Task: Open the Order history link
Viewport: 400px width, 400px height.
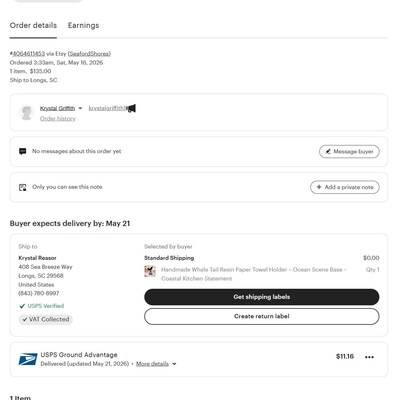Action: (x=58, y=119)
